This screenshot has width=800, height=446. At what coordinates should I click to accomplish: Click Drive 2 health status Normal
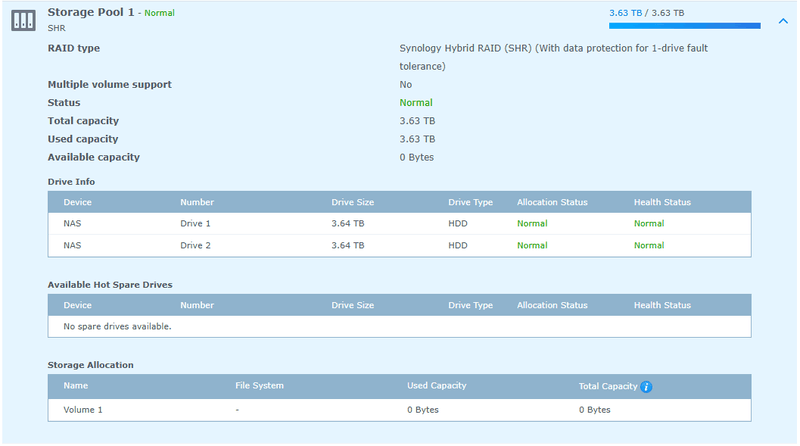pos(649,245)
